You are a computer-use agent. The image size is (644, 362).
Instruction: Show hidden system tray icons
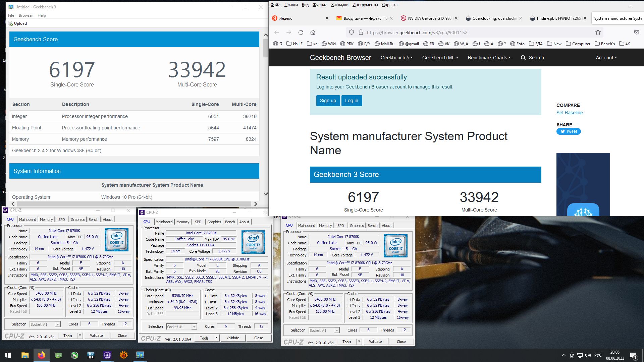(x=563, y=355)
